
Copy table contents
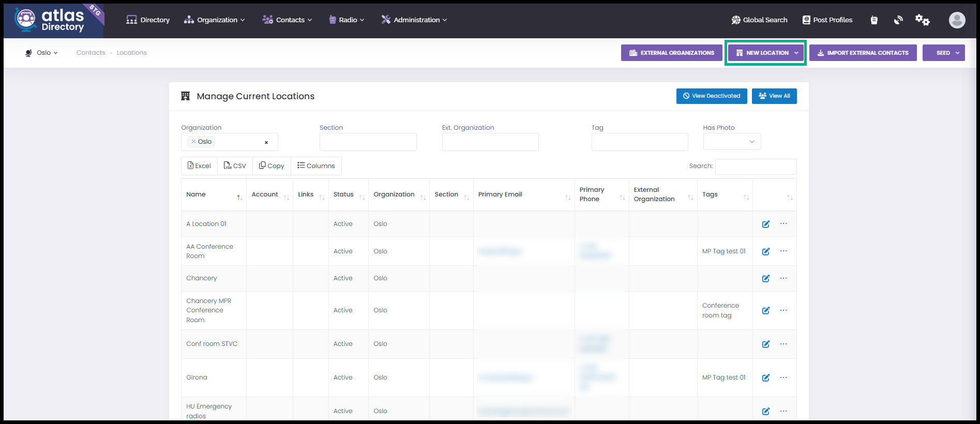point(272,166)
